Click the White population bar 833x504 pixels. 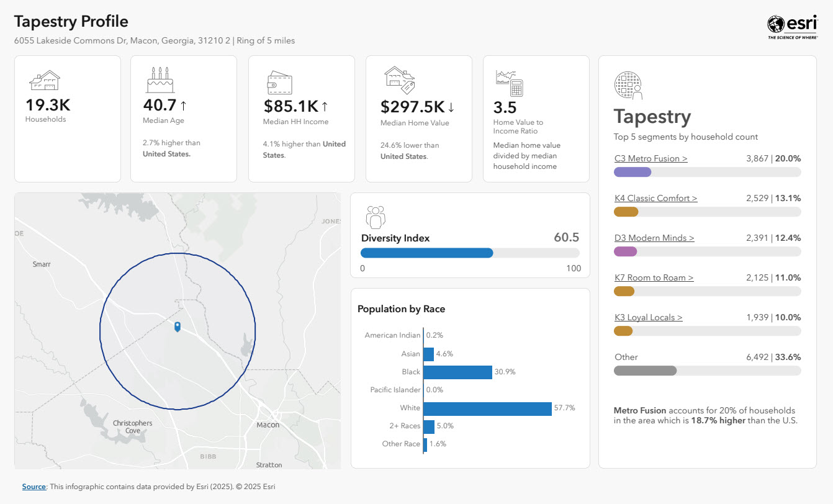pyautogui.click(x=488, y=408)
